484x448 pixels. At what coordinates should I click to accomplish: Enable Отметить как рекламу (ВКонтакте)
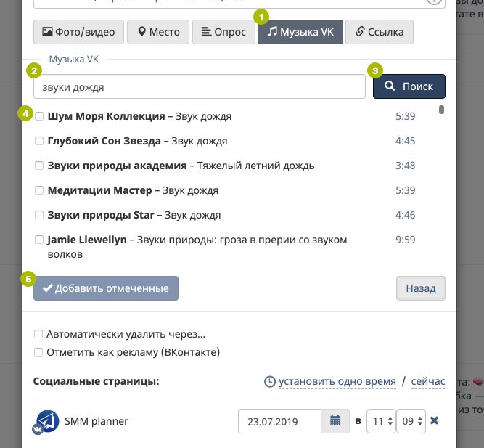point(38,352)
